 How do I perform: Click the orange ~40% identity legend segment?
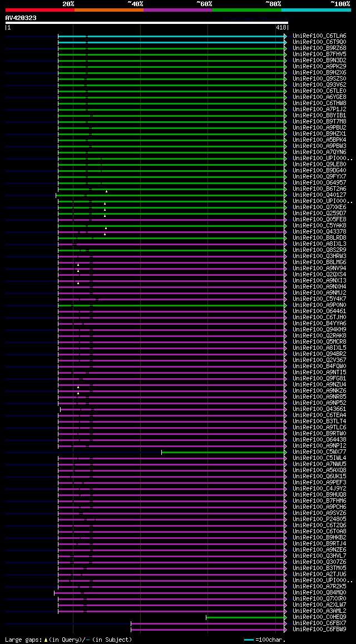[109, 10]
